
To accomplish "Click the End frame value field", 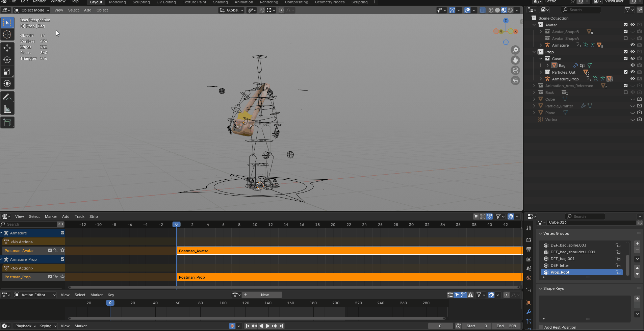I will (506, 326).
